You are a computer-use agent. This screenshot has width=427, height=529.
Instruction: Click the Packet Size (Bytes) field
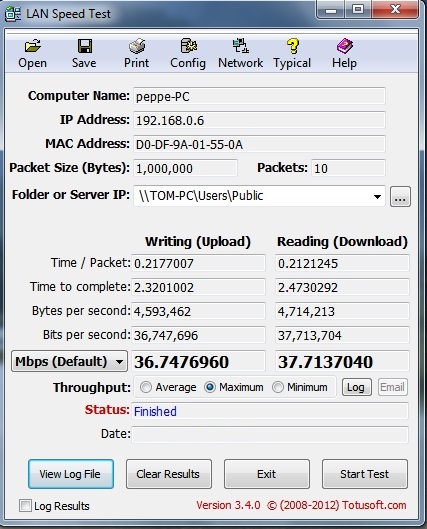point(186,168)
